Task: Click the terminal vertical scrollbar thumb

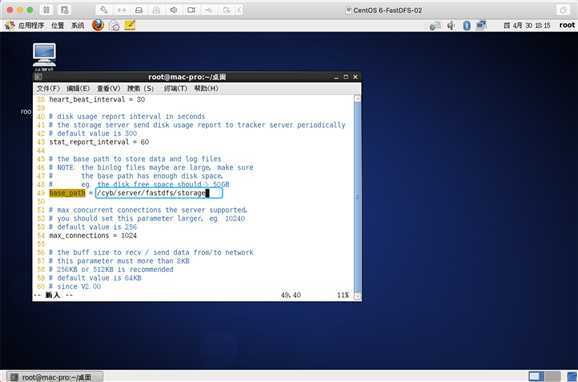Action: point(357,197)
